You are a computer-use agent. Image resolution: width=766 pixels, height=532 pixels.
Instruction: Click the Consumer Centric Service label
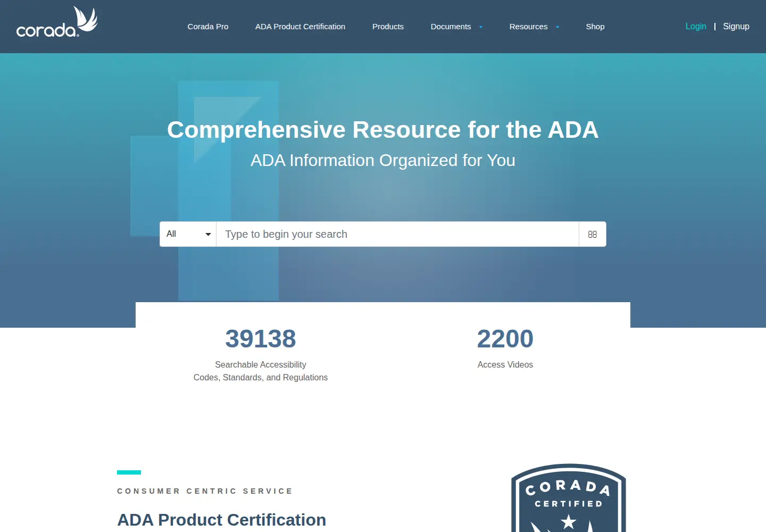click(205, 491)
